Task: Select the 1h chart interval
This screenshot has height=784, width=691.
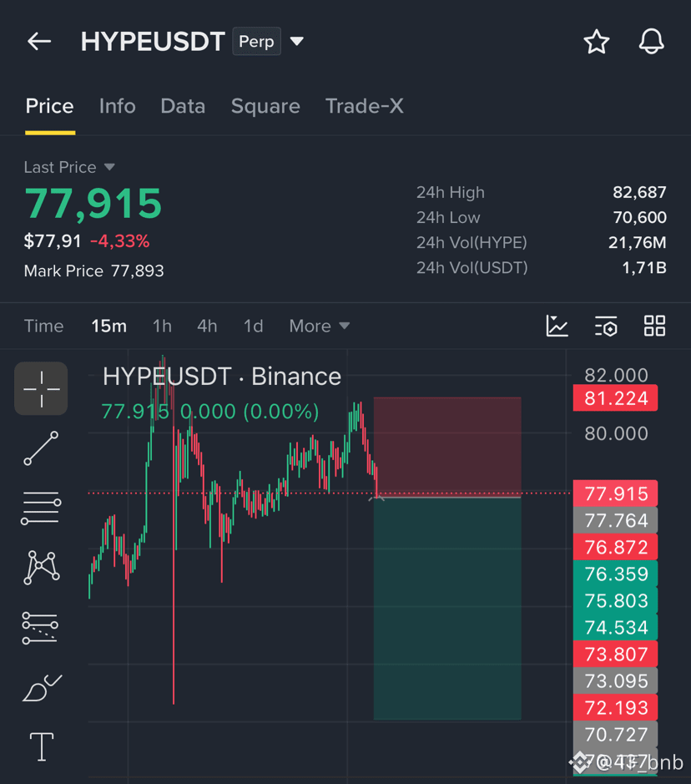Action: [162, 326]
